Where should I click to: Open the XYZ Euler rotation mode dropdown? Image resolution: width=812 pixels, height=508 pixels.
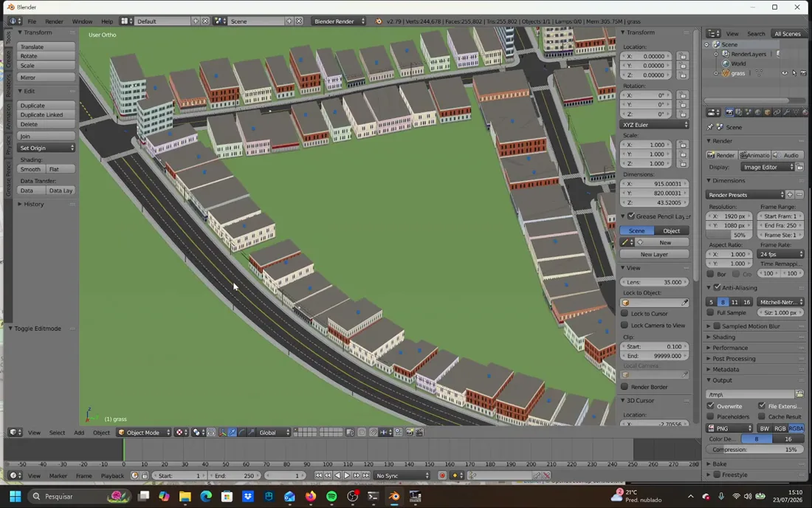tap(655, 125)
